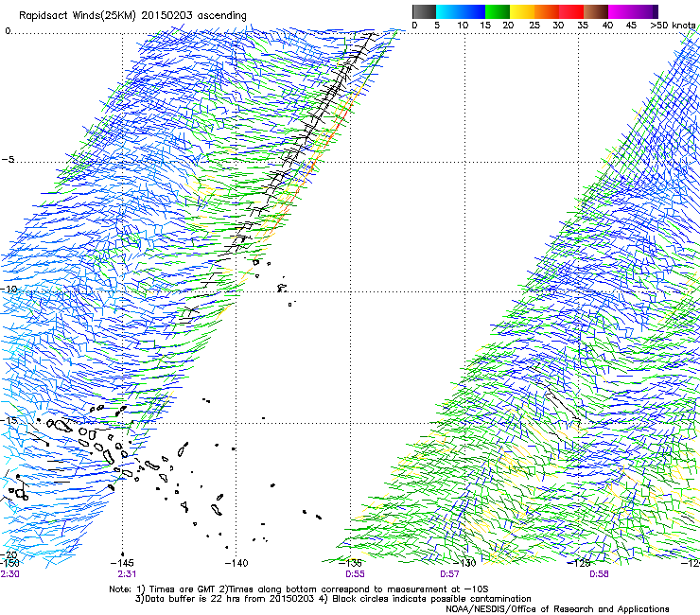
Task: Click the brown 35-40 knots legend segment
Action: [597, 11]
